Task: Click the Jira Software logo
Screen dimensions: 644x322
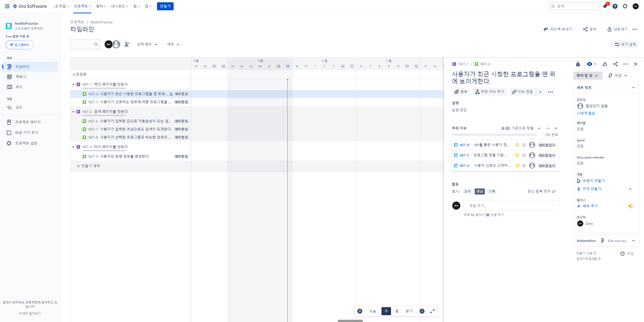Action: click(x=30, y=6)
